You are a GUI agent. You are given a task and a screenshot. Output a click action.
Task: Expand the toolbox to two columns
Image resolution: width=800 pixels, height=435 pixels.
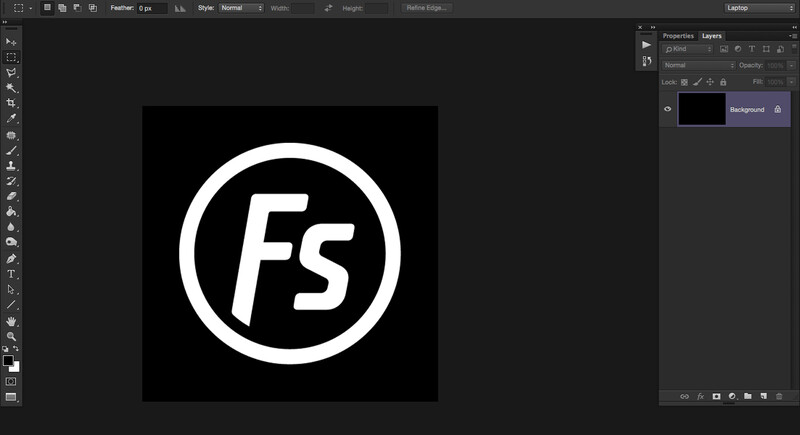tap(5, 22)
